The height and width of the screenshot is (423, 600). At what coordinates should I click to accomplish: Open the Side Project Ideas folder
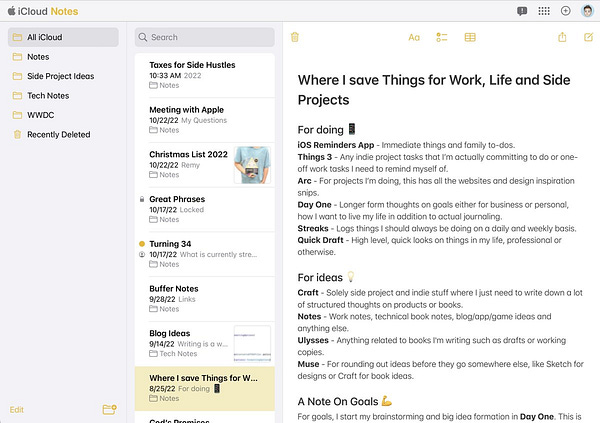tap(63, 76)
